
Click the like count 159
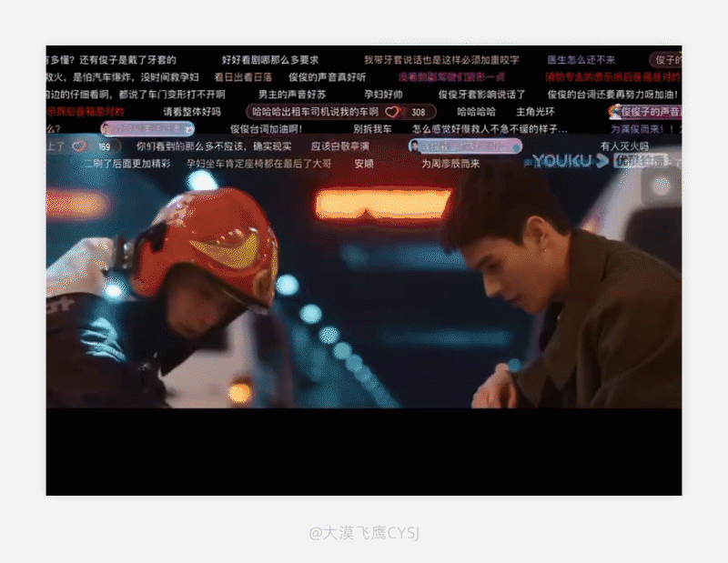point(104,147)
